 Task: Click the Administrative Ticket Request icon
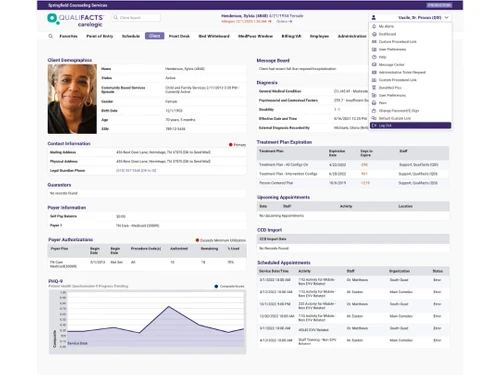[374, 72]
